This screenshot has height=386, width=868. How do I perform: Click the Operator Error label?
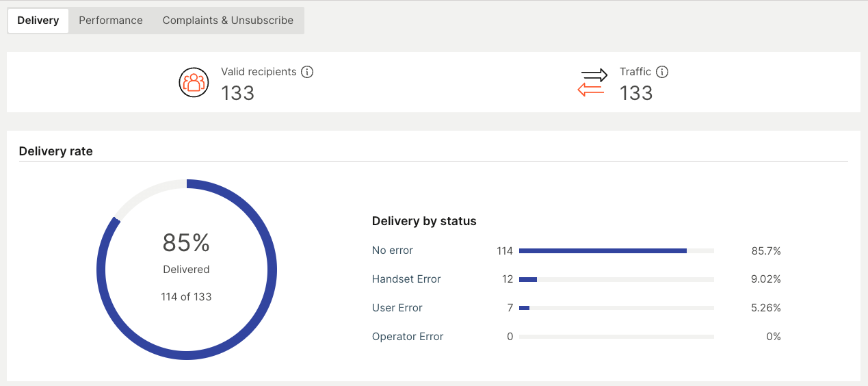408,337
